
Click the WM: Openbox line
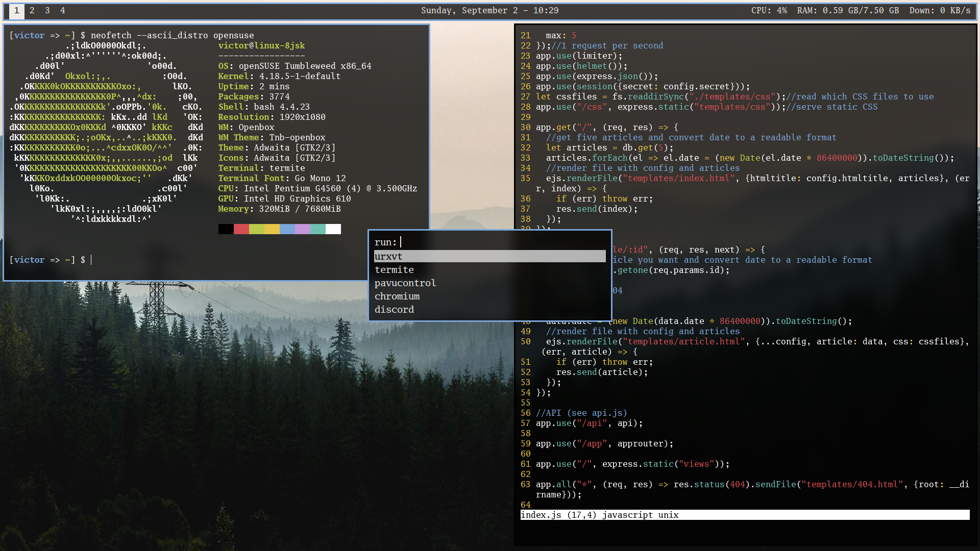point(247,128)
